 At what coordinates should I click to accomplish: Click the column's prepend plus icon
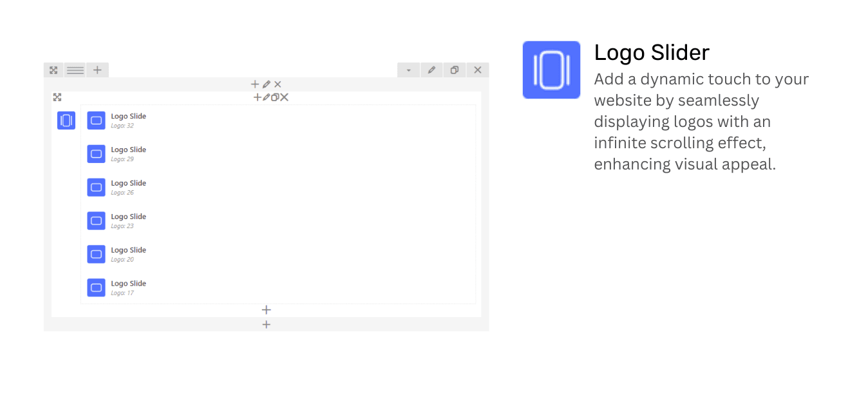click(255, 84)
